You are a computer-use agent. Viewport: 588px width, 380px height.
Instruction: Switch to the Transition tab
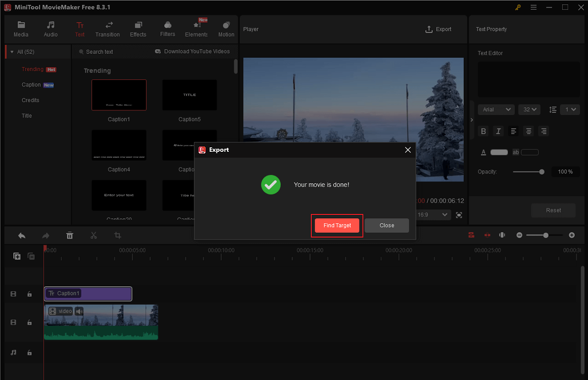108,29
